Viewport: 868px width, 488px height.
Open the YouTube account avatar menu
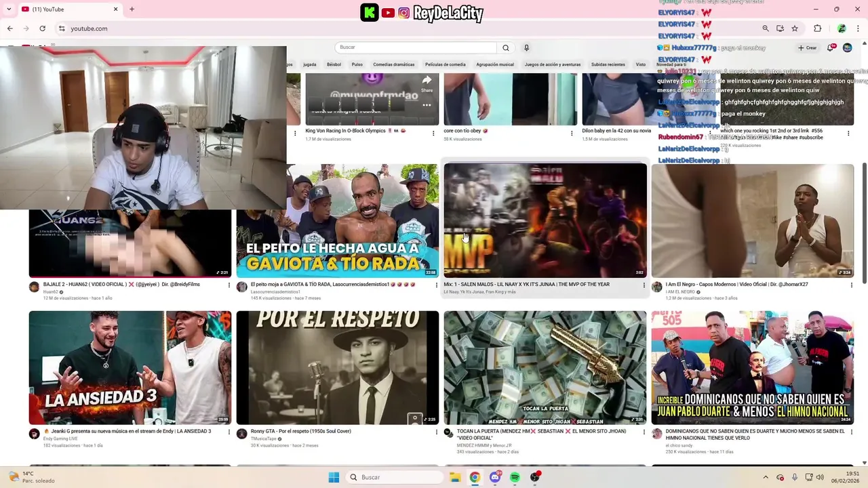[847, 47]
